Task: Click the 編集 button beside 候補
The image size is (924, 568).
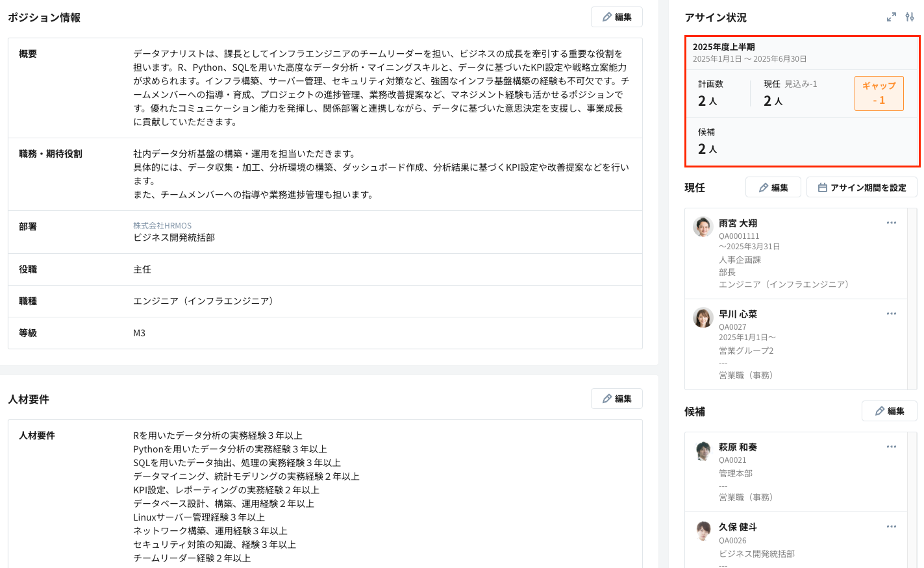Action: click(x=889, y=411)
